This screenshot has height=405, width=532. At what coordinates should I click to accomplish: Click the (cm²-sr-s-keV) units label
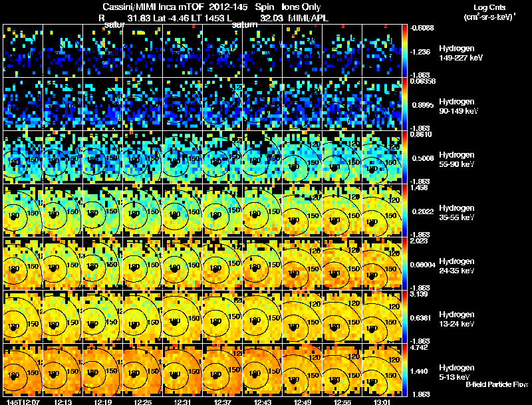click(489, 17)
